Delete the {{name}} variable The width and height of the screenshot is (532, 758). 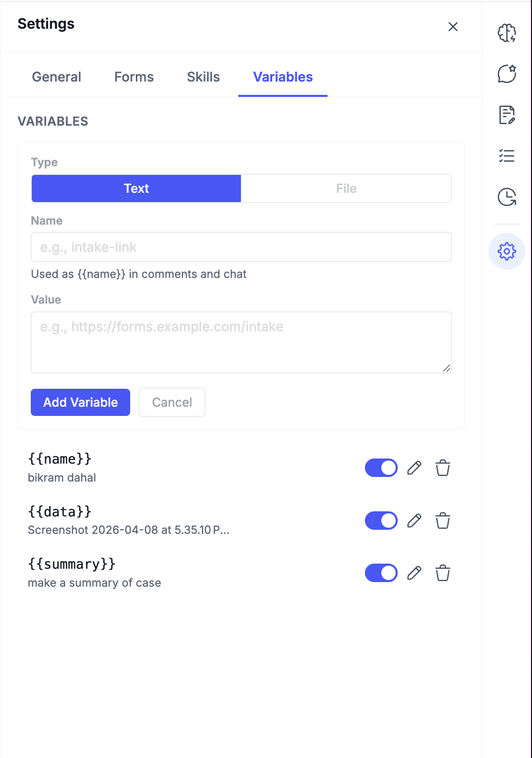[x=443, y=468]
